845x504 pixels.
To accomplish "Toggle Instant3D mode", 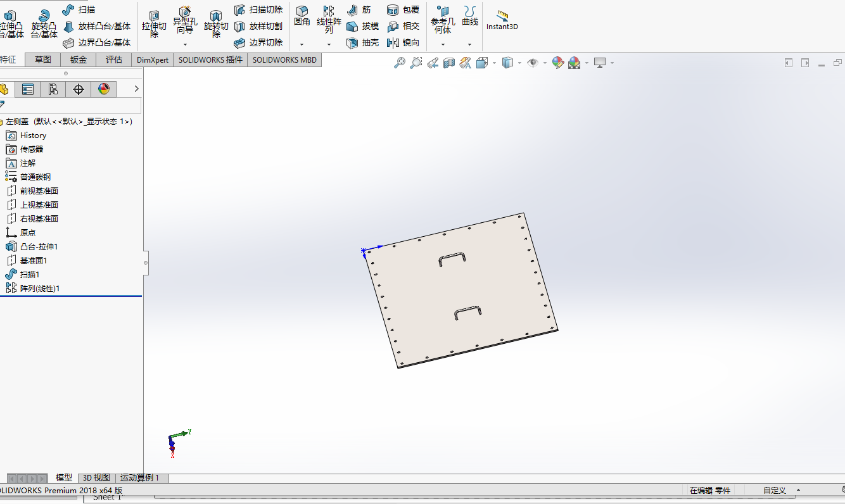I will (502, 20).
